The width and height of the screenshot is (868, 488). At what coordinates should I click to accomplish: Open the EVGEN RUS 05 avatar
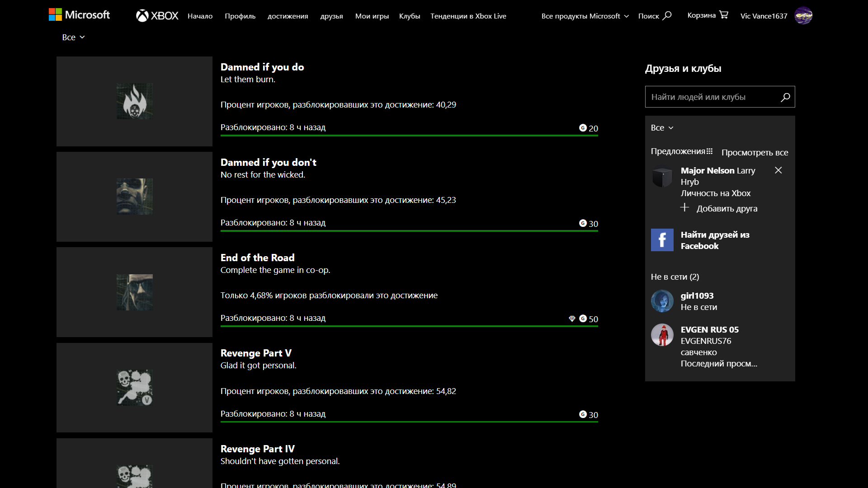[x=662, y=335]
